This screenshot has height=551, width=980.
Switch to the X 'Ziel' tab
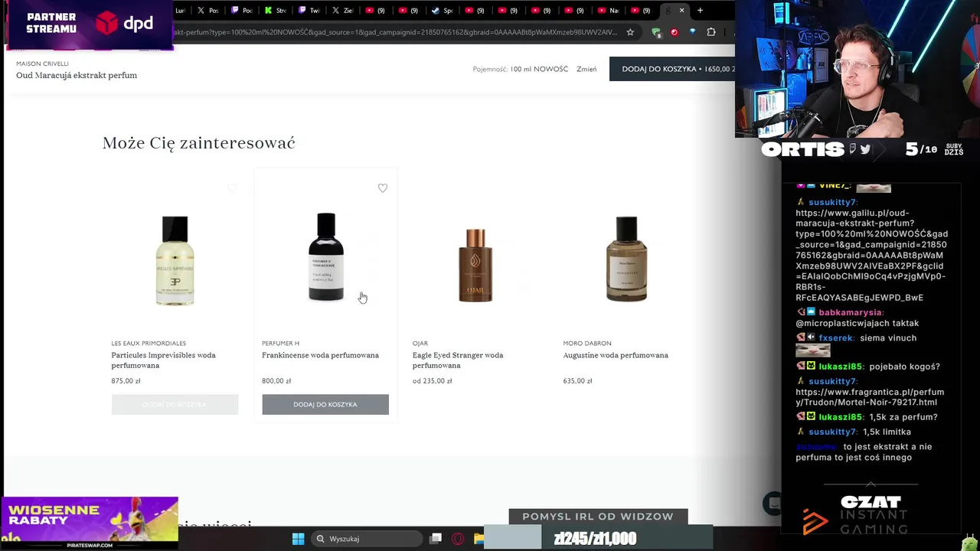click(343, 11)
